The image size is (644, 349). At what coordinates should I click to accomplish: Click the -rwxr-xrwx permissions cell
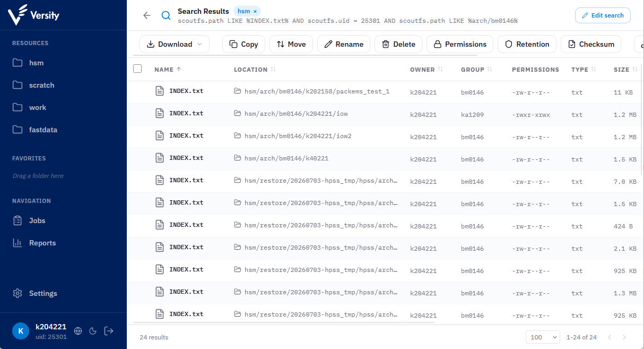[531, 115]
